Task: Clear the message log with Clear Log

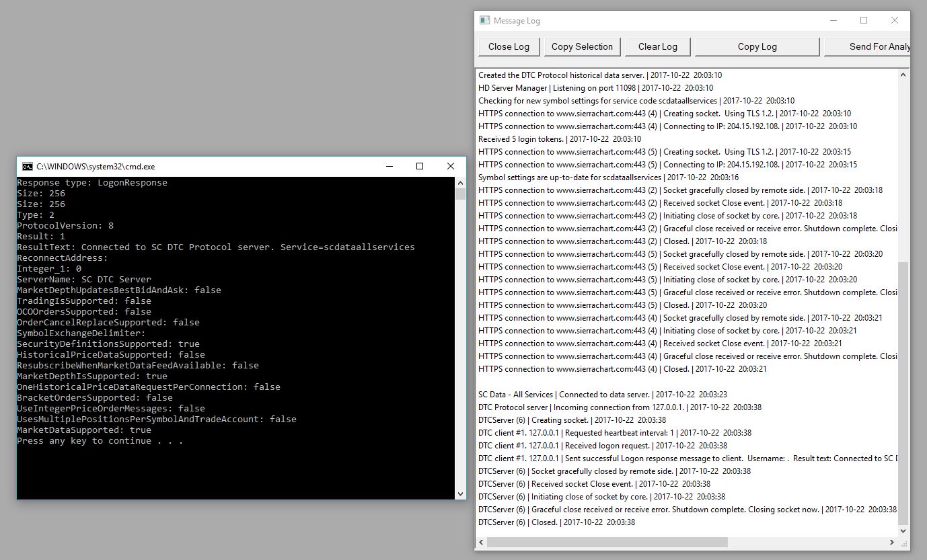Action: click(657, 46)
